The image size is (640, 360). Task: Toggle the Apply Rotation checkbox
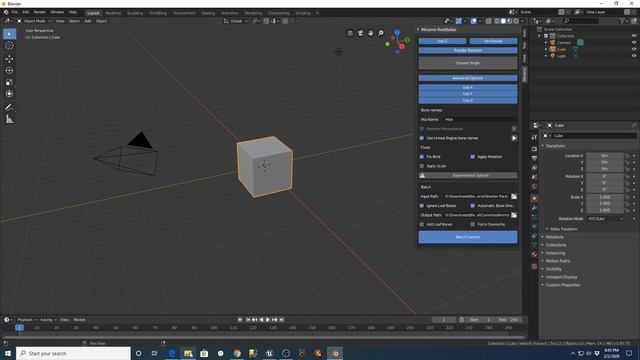click(473, 157)
